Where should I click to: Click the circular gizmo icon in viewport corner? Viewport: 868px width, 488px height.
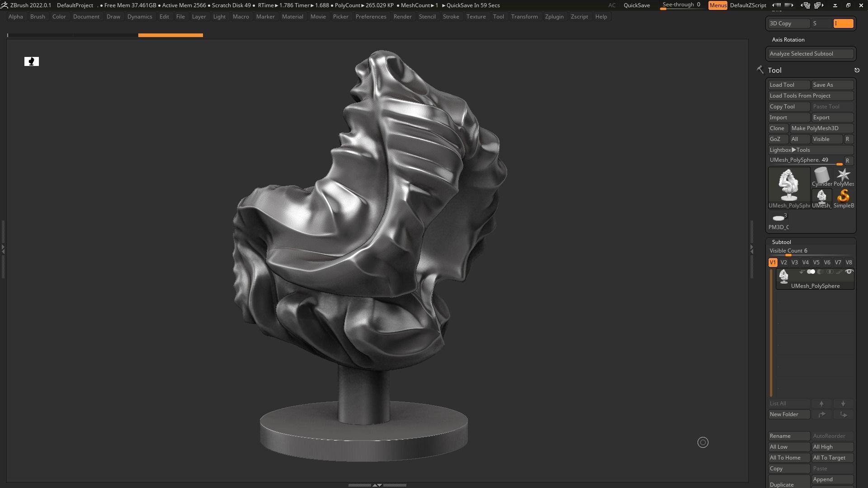(703, 442)
